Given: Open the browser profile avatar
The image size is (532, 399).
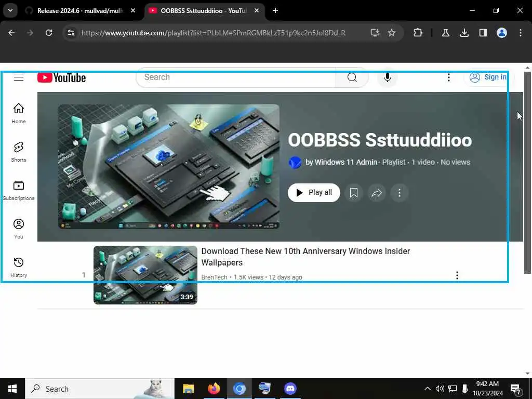Looking at the screenshot, I should tap(501, 33).
